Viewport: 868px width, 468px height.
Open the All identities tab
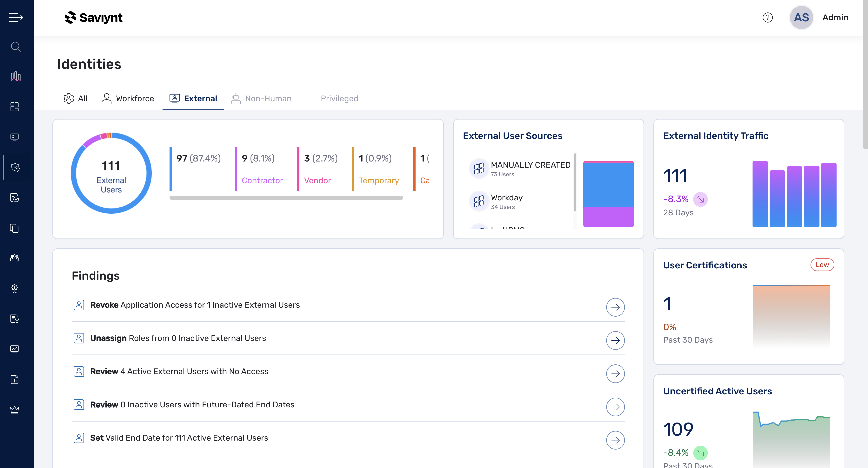pyautogui.click(x=76, y=99)
